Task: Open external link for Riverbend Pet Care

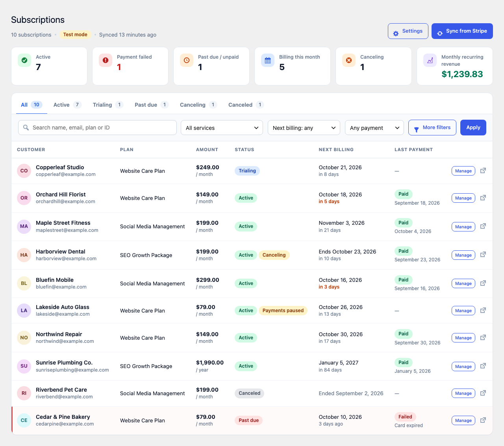Action: pyautogui.click(x=483, y=393)
